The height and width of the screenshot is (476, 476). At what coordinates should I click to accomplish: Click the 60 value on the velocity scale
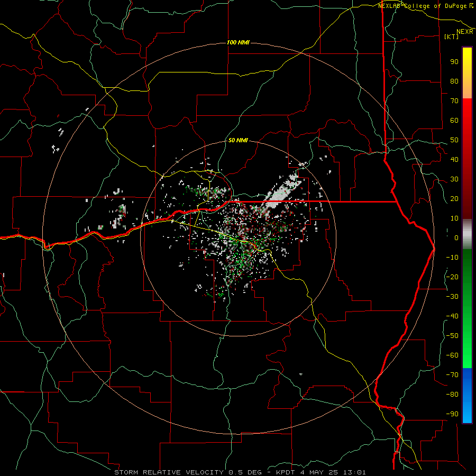(x=454, y=121)
